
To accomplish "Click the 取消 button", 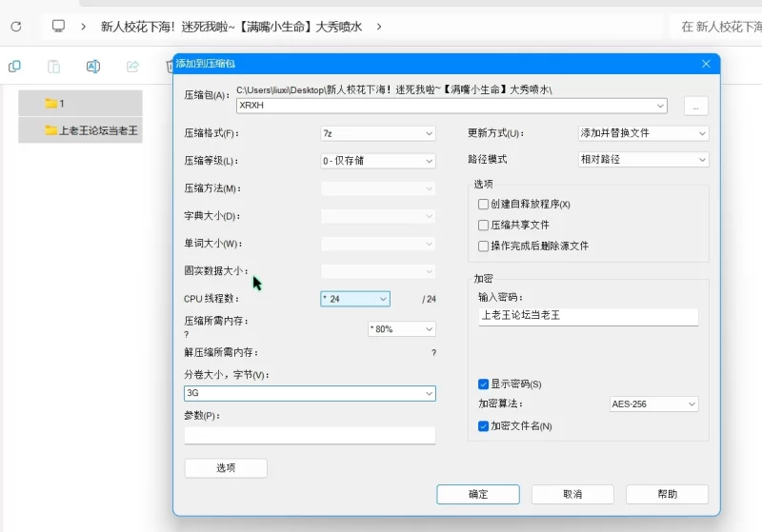I will (x=572, y=494).
